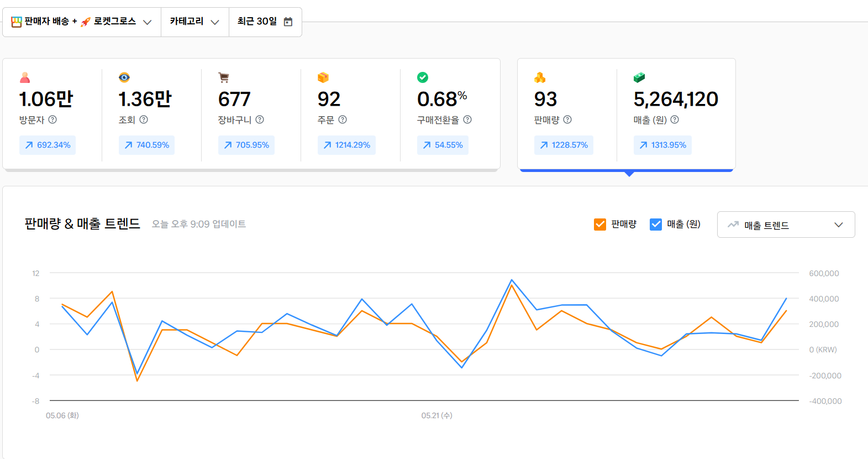Click the 1313.95% revenue growth badge
The width and height of the screenshot is (868, 459).
click(662, 145)
